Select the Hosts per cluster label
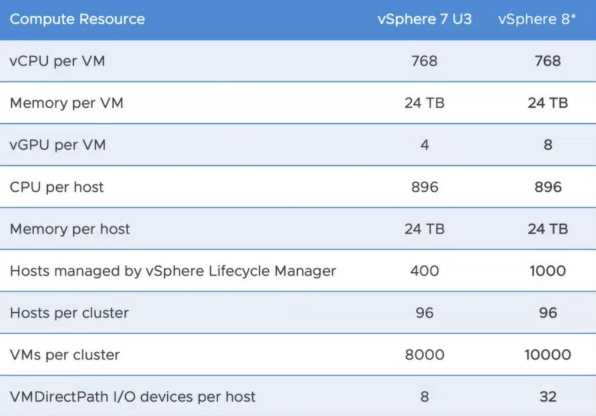The width and height of the screenshot is (596, 416). (69, 313)
